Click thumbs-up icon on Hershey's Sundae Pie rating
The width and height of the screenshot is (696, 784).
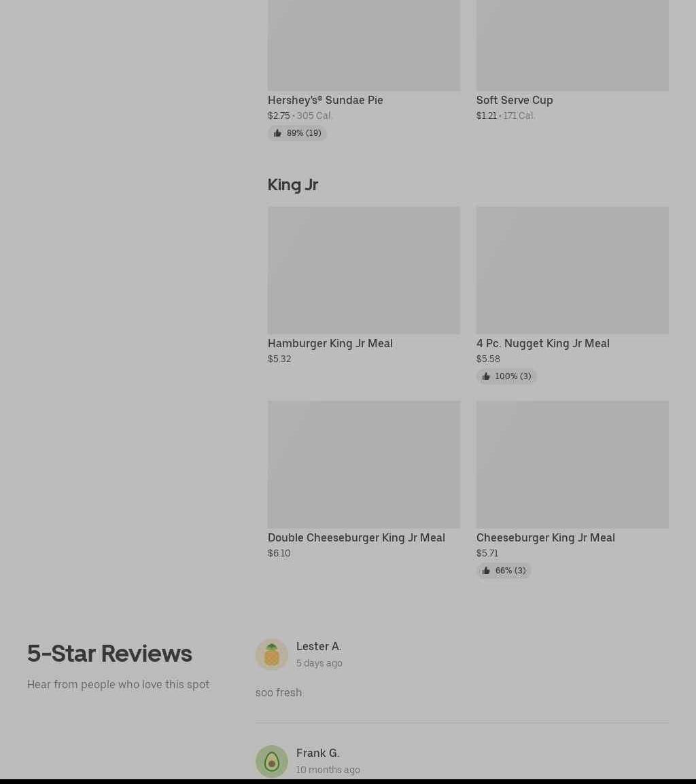pyautogui.click(x=277, y=133)
